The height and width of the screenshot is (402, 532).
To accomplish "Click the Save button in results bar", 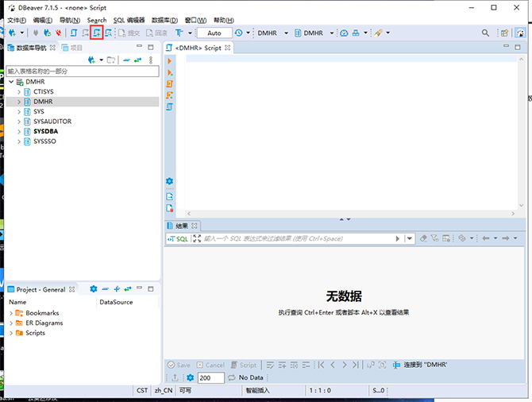I will pyautogui.click(x=179, y=365).
